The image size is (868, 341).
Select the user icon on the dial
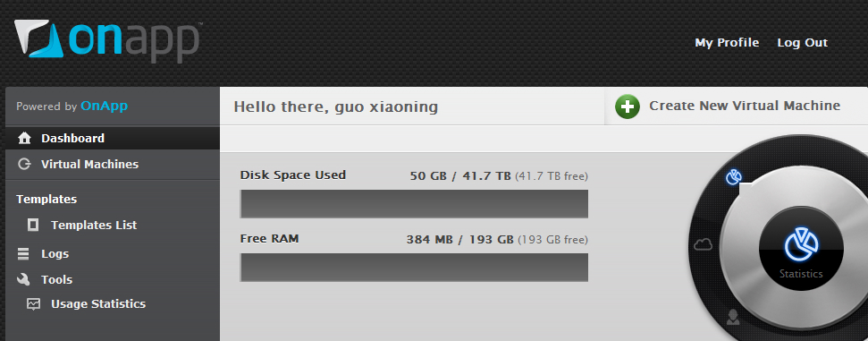click(x=733, y=317)
